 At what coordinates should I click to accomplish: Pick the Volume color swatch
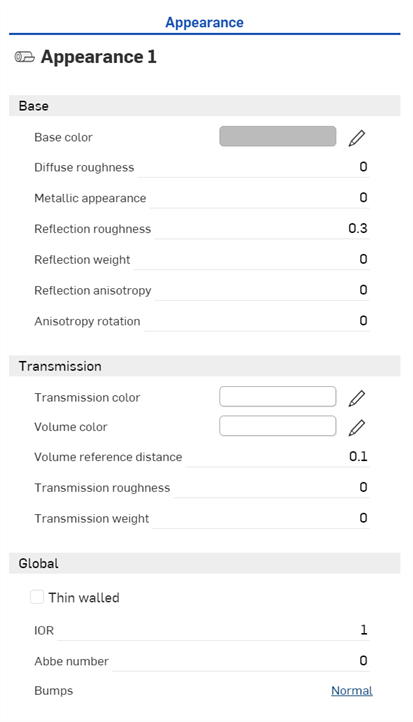coord(278,426)
